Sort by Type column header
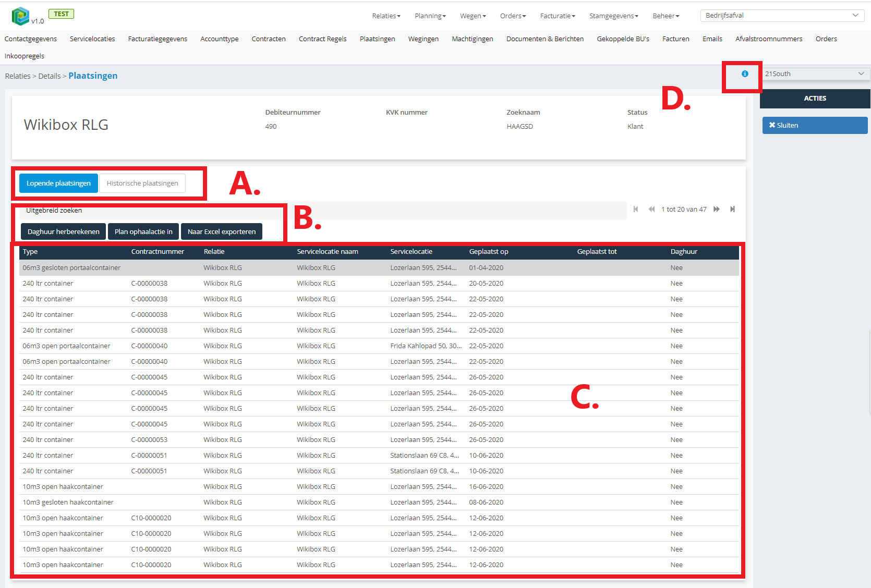Screen dimensions: 871x588 30,252
